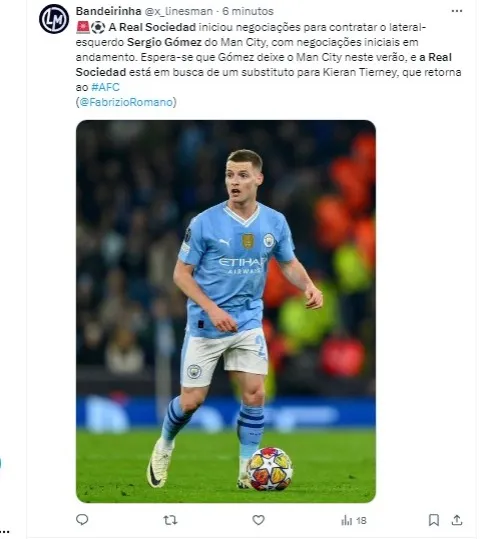Like the tweet with the heart icon
This screenshot has height=539, width=492.
tap(258, 520)
